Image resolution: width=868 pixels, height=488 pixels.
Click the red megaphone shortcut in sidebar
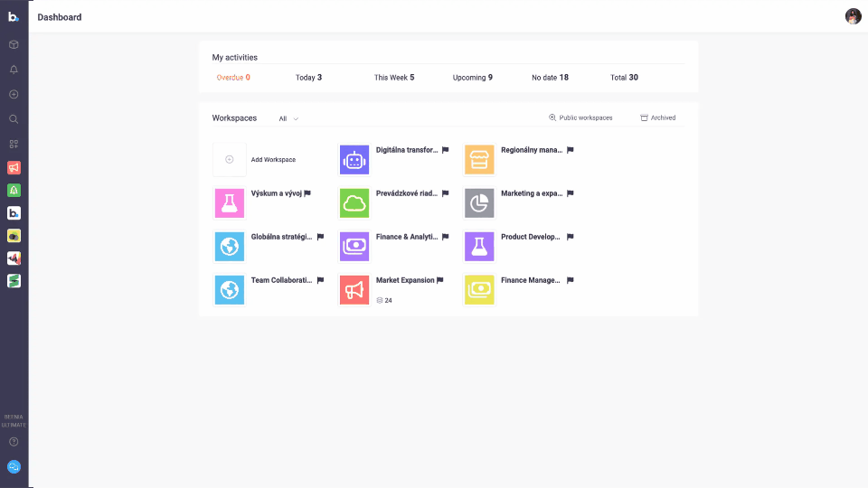tap(14, 167)
